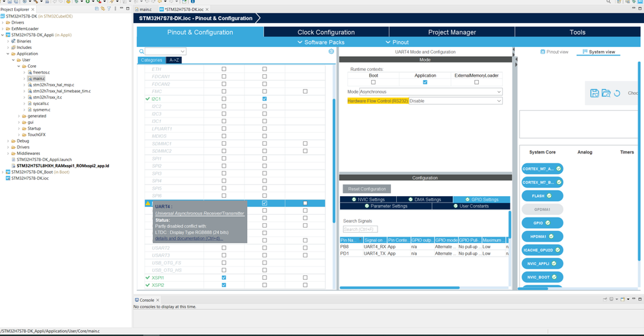Switch to Clock Configuration tab
Screen dimensions: 644x336
(326, 32)
